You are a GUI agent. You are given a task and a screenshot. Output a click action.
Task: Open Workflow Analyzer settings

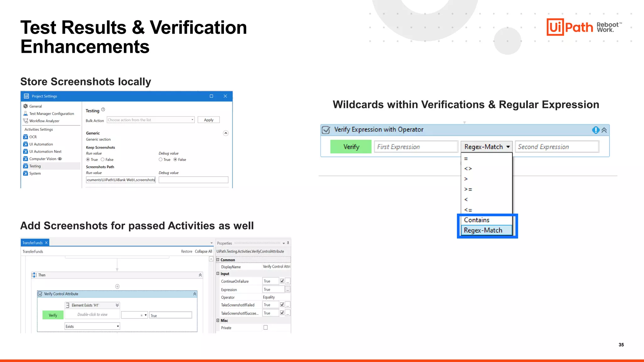pos(44,121)
